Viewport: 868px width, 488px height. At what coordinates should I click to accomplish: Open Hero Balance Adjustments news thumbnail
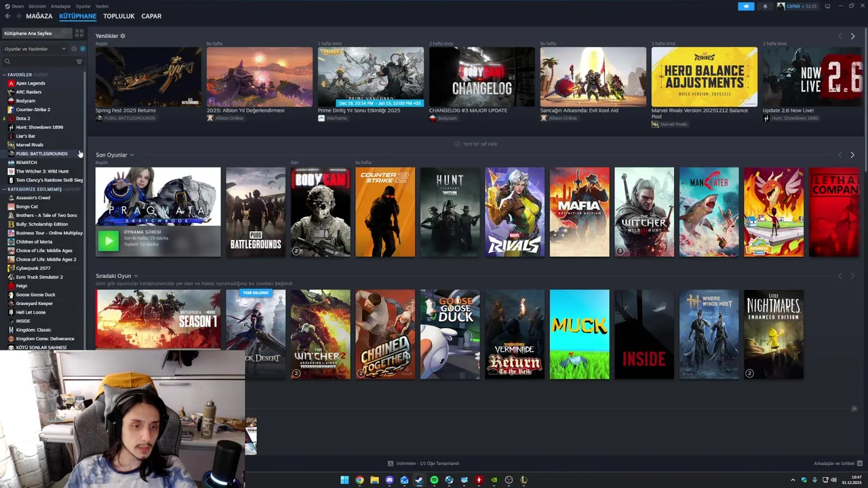[x=705, y=77]
